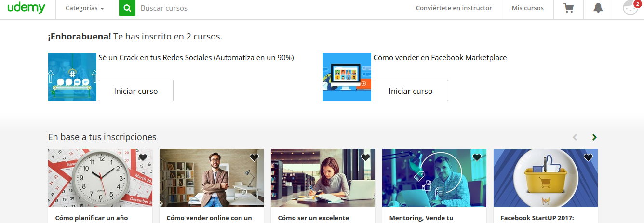The width and height of the screenshot is (644, 223).
Task: Click the green search magnifier button
Action: pyautogui.click(x=127, y=8)
